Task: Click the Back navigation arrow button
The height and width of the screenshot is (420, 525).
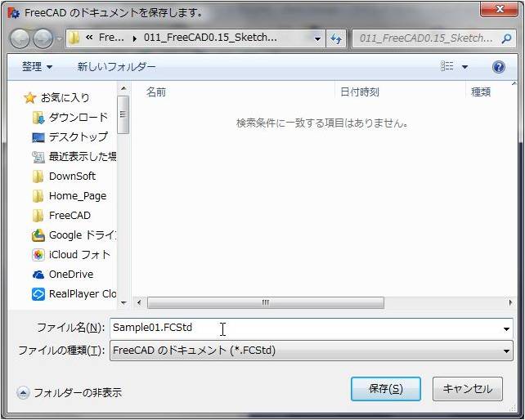Action: click(20, 38)
